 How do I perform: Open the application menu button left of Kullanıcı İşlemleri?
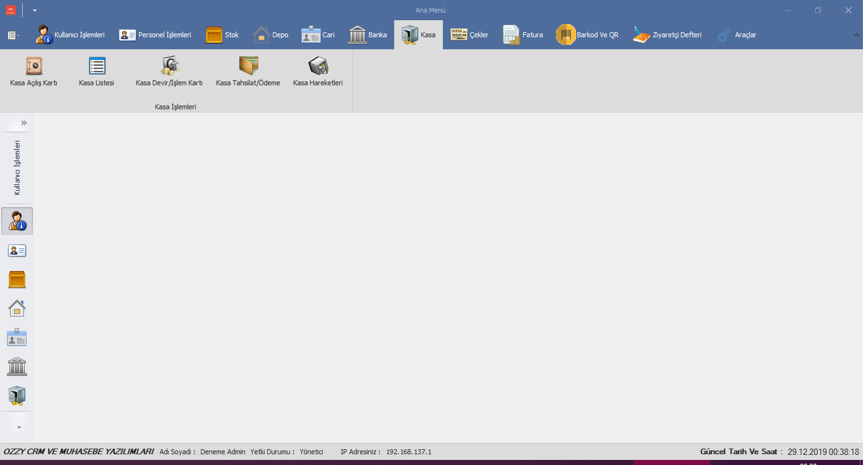pyautogui.click(x=13, y=35)
